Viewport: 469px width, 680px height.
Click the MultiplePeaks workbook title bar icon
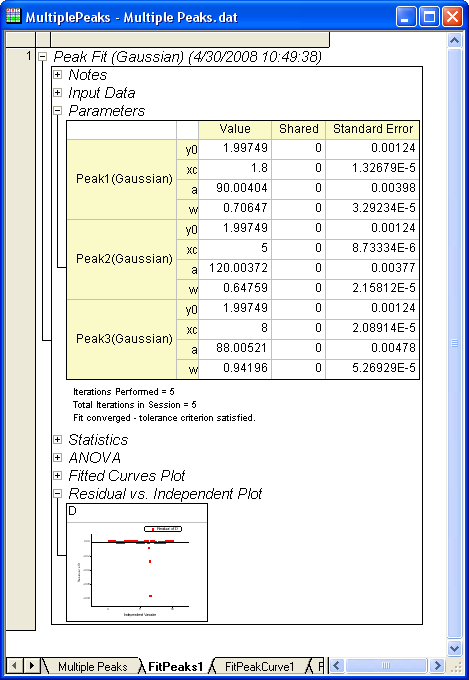(x=14, y=16)
